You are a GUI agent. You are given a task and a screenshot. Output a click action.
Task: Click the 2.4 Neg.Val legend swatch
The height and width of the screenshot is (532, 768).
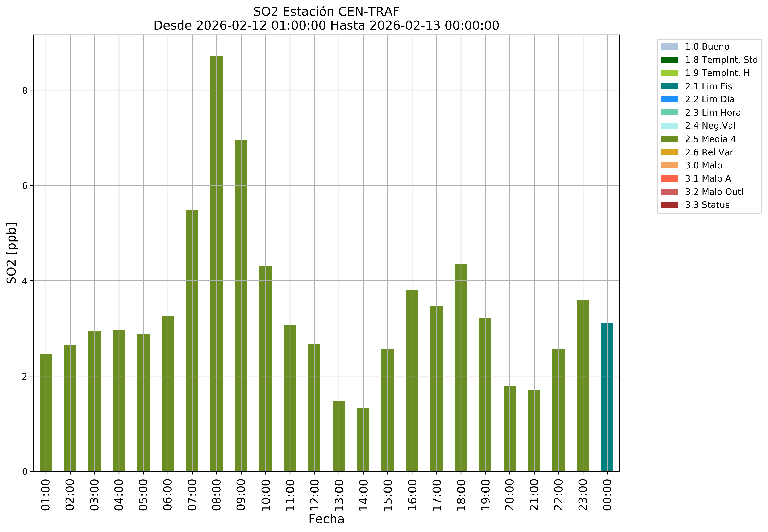coord(669,126)
